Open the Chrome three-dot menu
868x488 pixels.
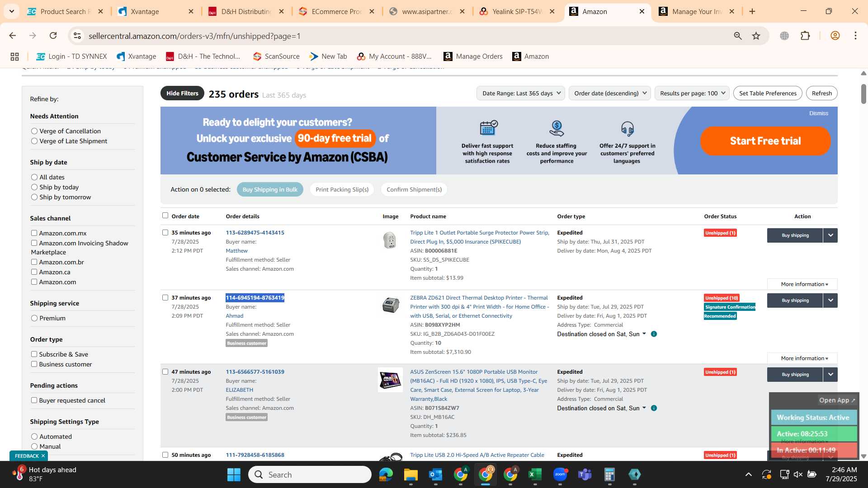pos(855,36)
